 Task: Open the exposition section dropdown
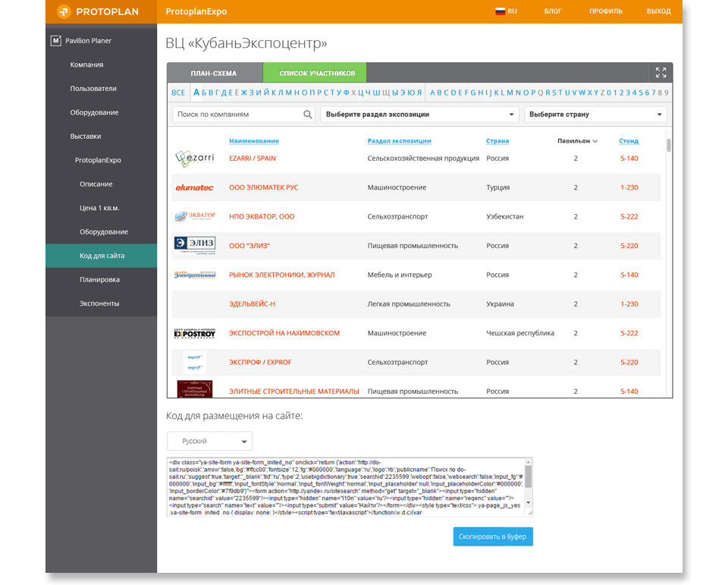pyautogui.click(x=419, y=115)
